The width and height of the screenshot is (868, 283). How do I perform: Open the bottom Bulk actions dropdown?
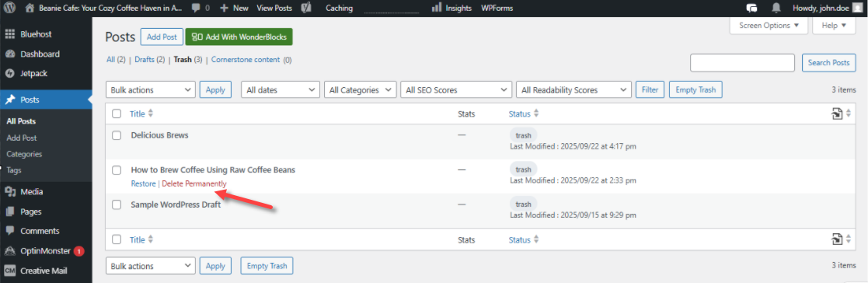tap(151, 266)
